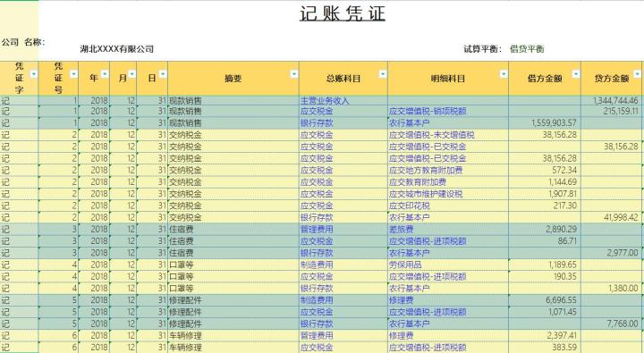644x353 pixels.
Task: Open the 摘要 column filter dropdown
Action: [x=294, y=74]
